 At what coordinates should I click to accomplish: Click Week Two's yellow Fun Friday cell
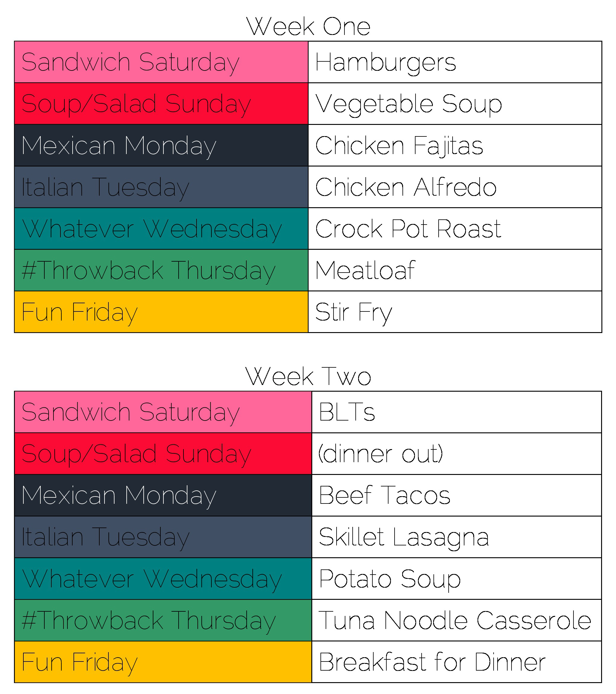click(x=163, y=662)
